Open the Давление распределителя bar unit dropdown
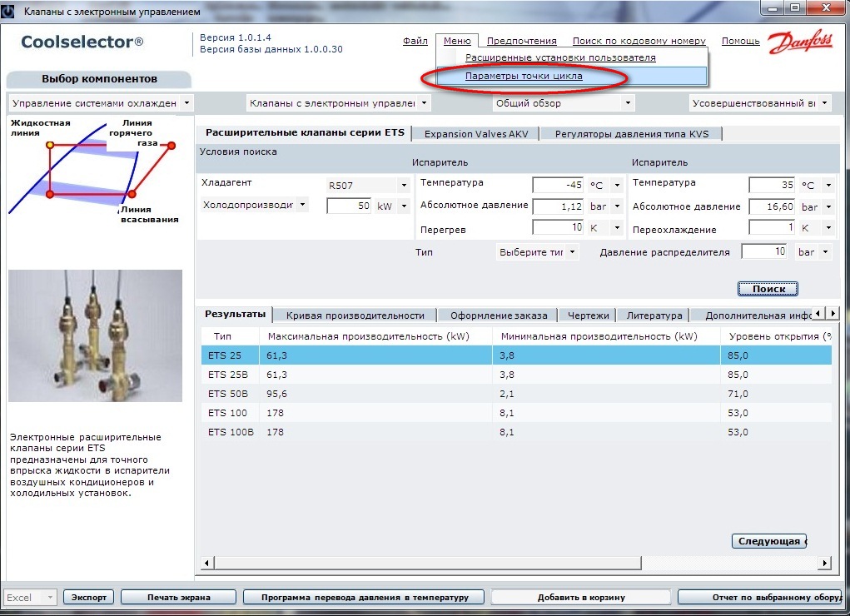Screen dimensions: 850x616 pos(825,251)
